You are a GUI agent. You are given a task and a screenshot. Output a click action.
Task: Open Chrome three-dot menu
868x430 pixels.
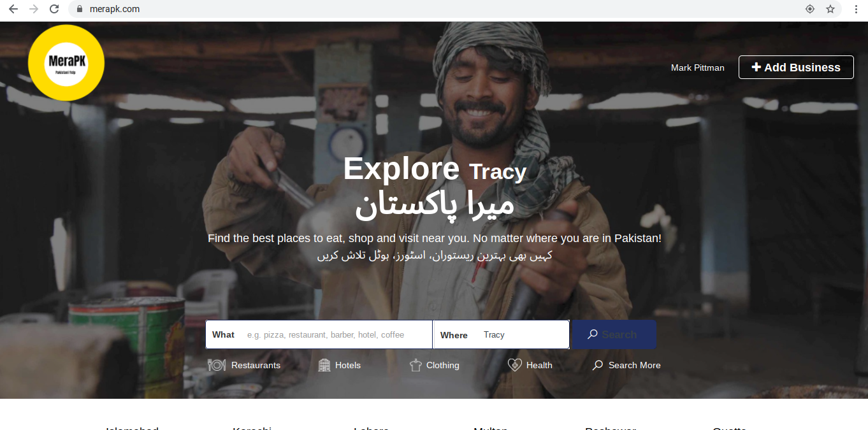point(856,9)
